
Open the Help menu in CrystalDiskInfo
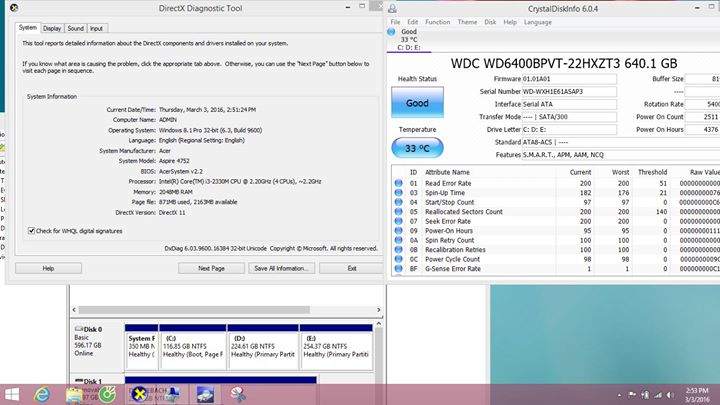tap(510, 22)
